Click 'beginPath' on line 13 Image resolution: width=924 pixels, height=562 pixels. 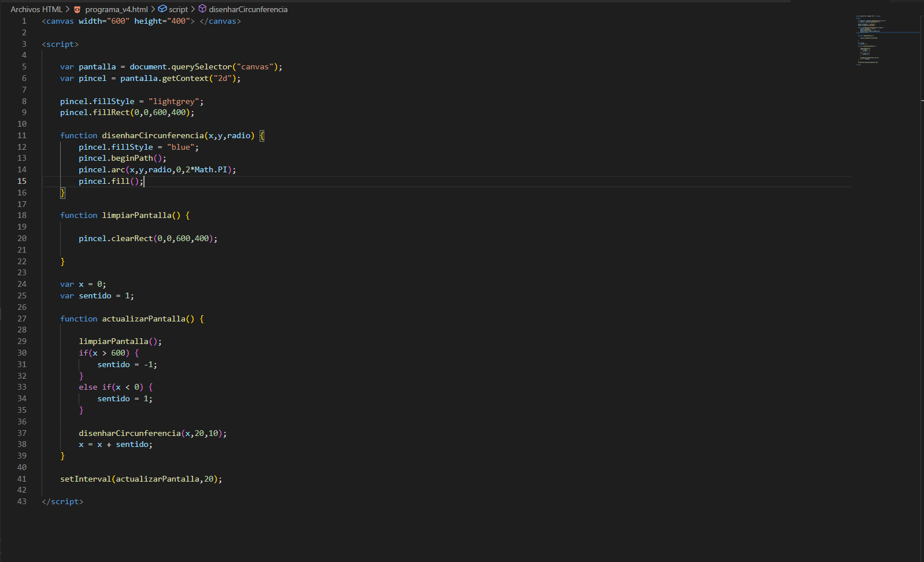(132, 158)
